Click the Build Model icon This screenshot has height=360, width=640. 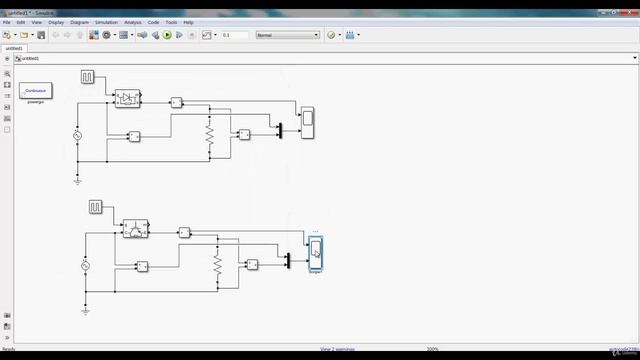click(x=350, y=35)
